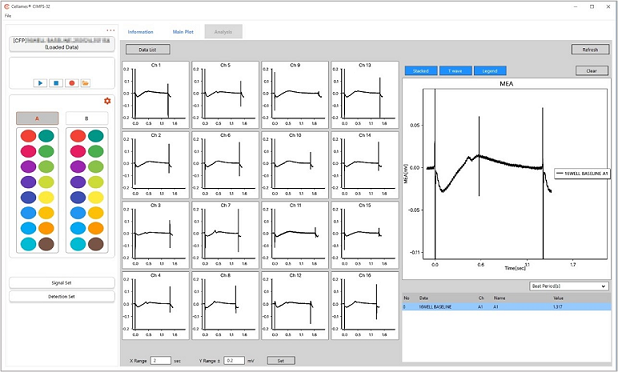Toggle the Stacked plot mode
Image resolution: width=618 pixels, height=372 pixels.
[421, 71]
